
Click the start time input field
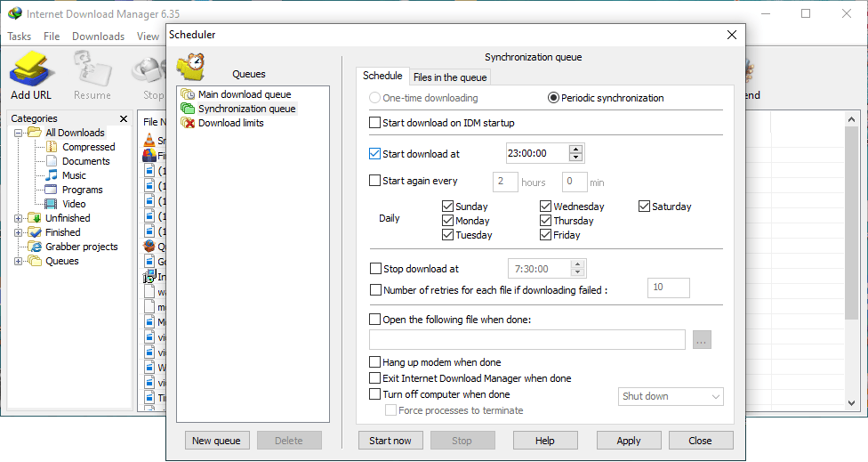point(536,154)
